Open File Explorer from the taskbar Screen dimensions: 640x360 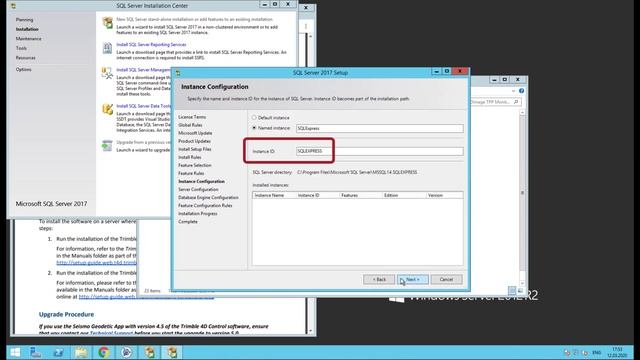(x=81, y=352)
